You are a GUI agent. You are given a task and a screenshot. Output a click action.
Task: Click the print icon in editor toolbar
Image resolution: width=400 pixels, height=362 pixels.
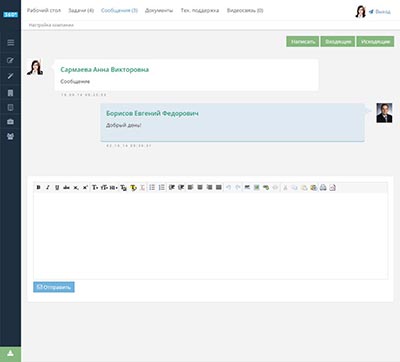323,188
